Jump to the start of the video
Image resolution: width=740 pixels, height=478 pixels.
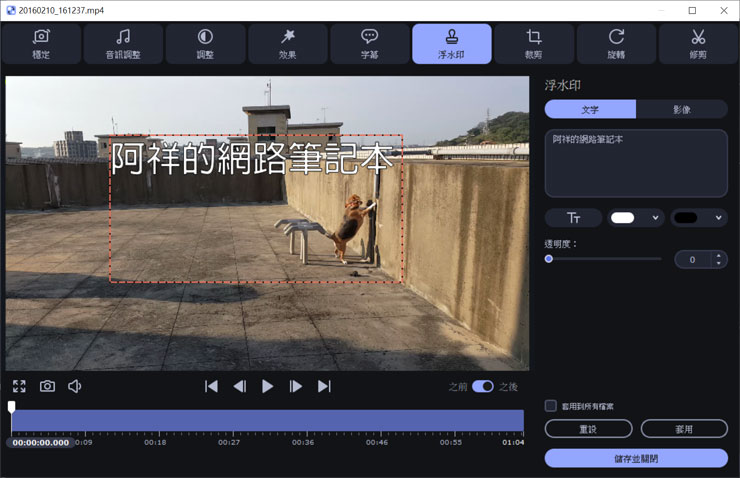[x=211, y=386]
